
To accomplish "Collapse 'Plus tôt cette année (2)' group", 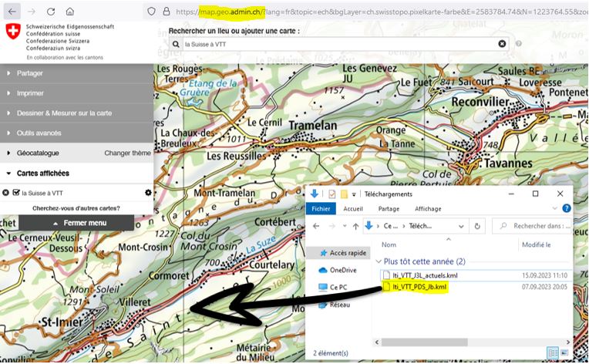I will coord(379,261).
